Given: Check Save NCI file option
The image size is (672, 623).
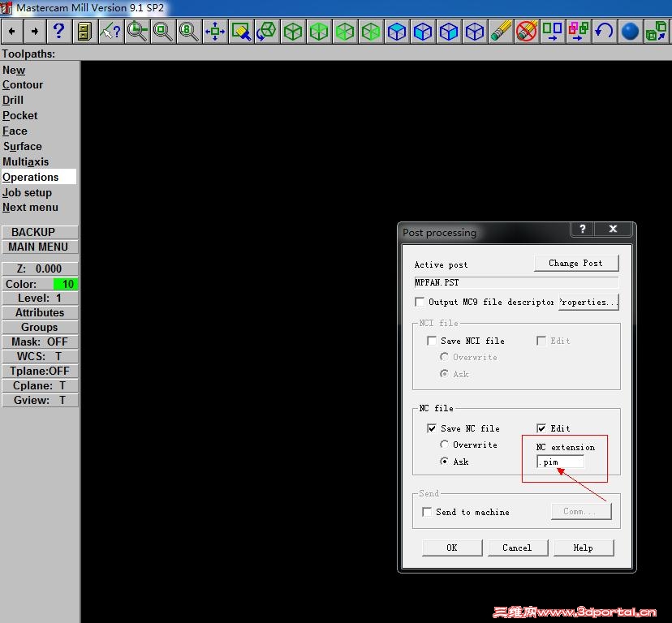Looking at the screenshot, I should pos(432,341).
